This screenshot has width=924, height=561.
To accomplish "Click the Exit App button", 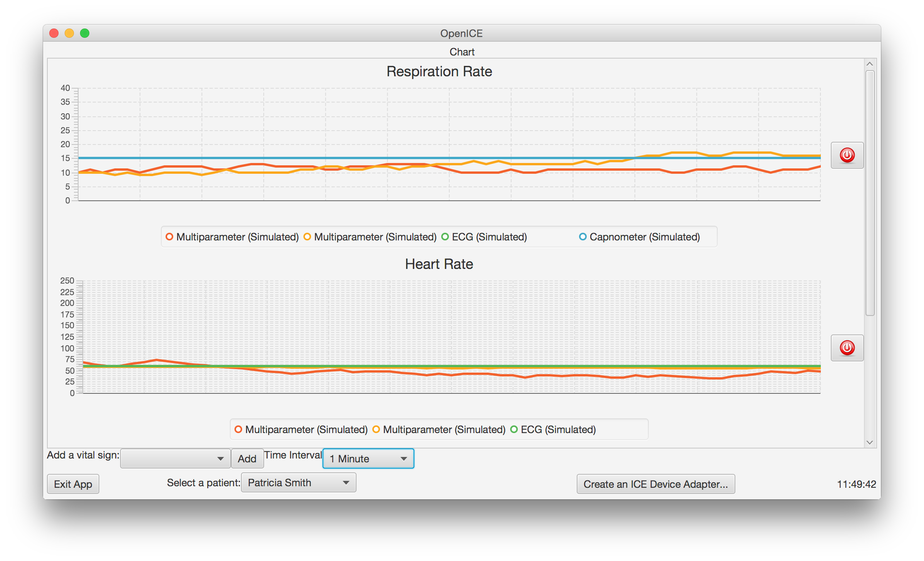I will (x=73, y=484).
